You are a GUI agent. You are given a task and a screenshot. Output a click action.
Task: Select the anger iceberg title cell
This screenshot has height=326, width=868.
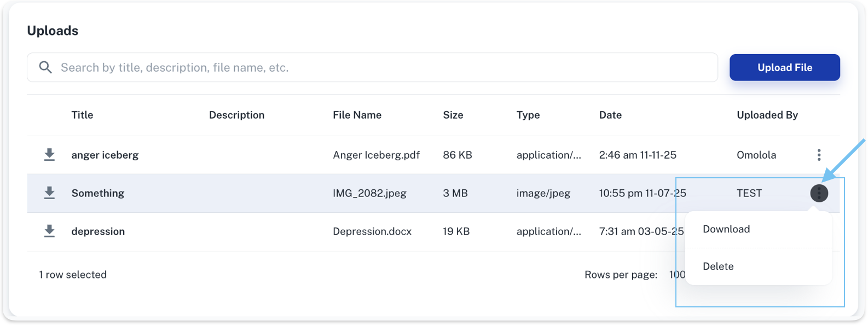click(x=105, y=155)
